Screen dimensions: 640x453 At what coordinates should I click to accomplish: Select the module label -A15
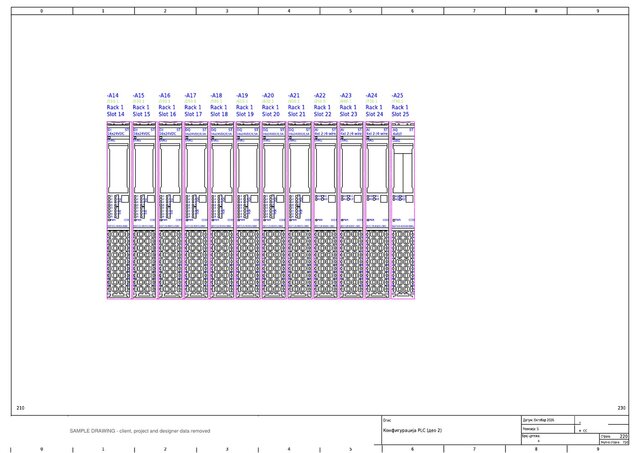tap(138, 95)
